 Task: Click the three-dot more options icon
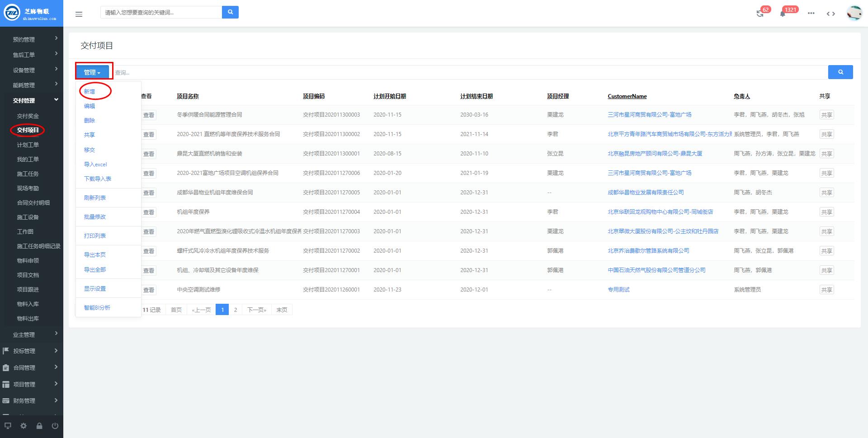coord(811,14)
